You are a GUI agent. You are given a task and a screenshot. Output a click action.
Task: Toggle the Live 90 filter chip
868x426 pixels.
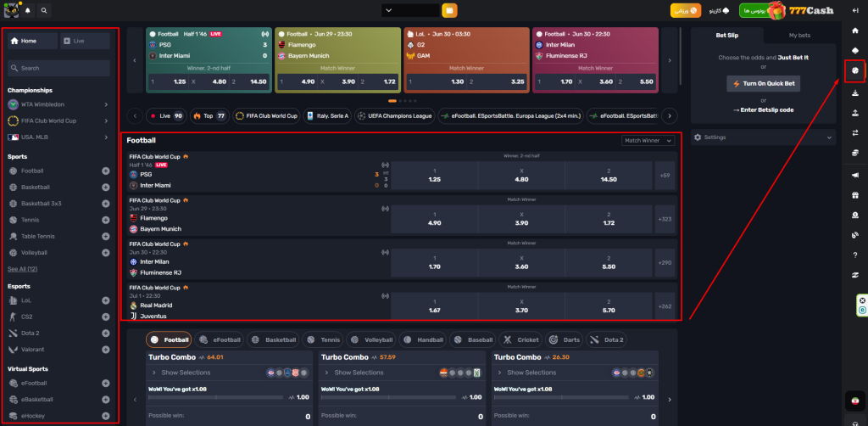coord(167,116)
